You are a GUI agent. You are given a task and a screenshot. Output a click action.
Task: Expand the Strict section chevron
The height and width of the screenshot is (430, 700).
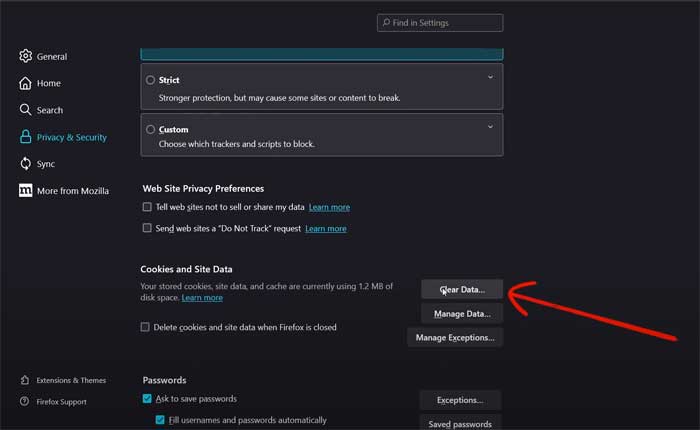pyautogui.click(x=490, y=77)
